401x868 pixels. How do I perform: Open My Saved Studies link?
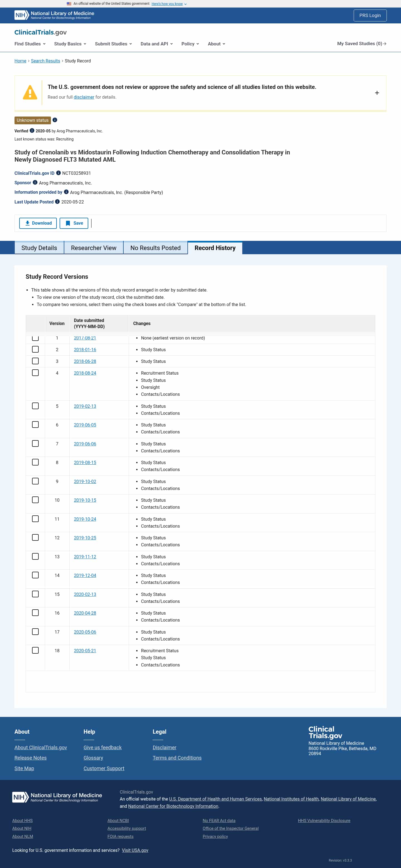pyautogui.click(x=362, y=43)
